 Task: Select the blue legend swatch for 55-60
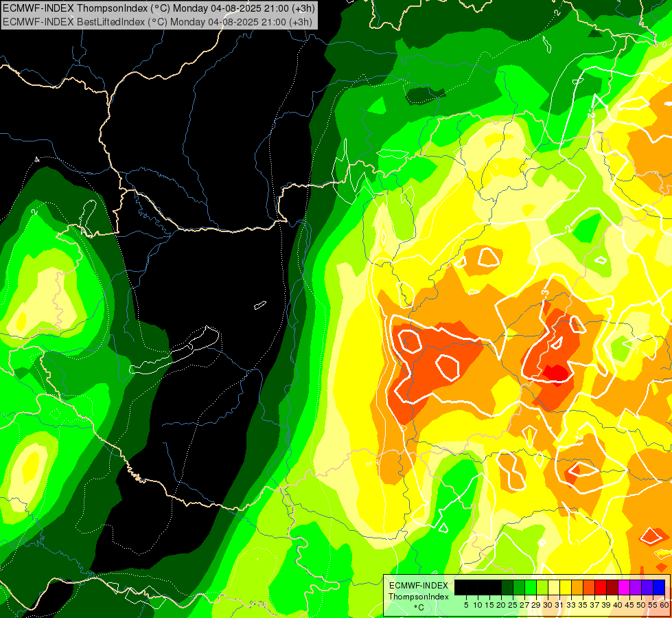[x=659, y=587]
